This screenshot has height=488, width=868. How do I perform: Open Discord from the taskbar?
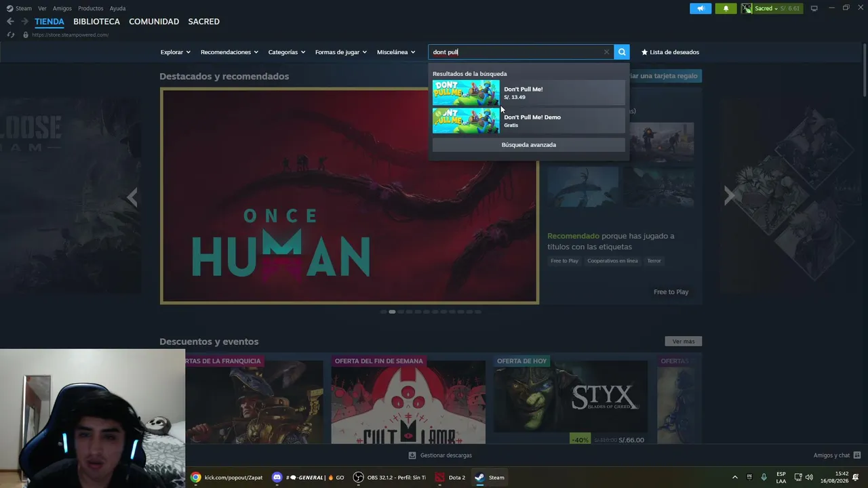tap(309, 477)
